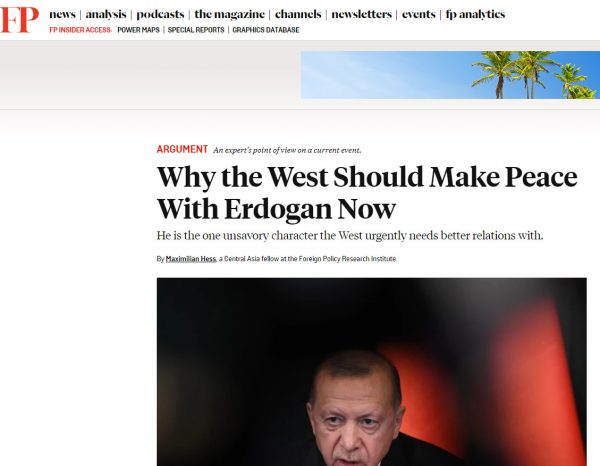Click the FP logo icon
This screenshot has width=600, height=466.
pos(19,20)
